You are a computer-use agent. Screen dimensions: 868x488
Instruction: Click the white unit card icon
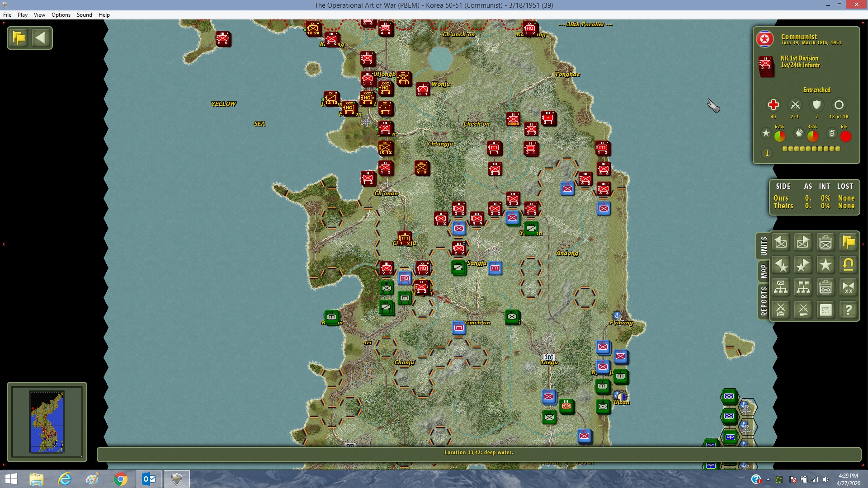(x=826, y=310)
